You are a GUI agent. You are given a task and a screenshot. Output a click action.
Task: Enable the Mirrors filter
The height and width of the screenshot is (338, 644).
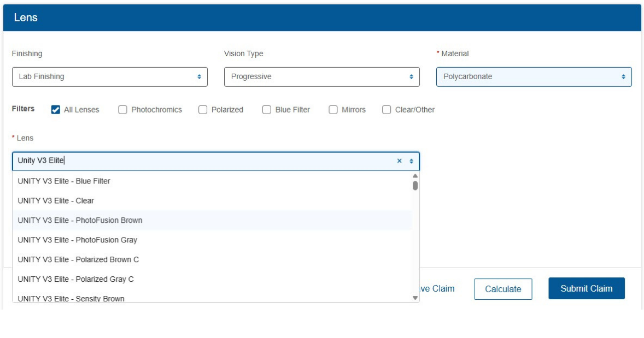point(333,110)
